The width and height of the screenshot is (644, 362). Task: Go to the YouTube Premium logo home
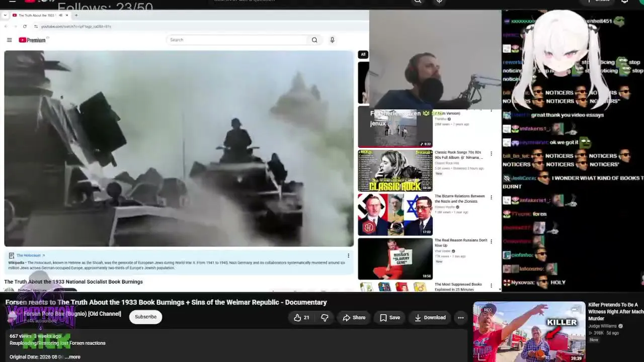[32, 40]
